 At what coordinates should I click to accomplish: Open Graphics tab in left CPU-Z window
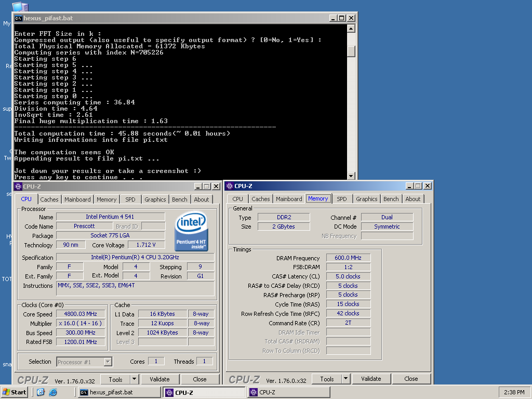(155, 199)
